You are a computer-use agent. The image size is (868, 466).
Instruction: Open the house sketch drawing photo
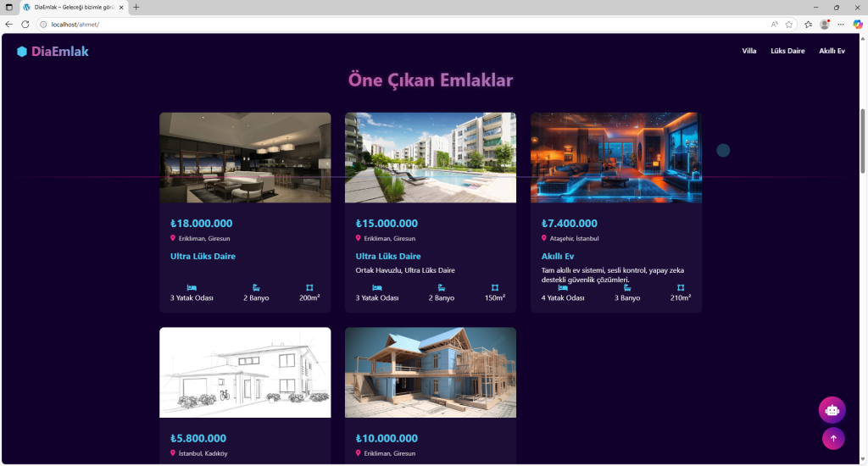coord(245,373)
